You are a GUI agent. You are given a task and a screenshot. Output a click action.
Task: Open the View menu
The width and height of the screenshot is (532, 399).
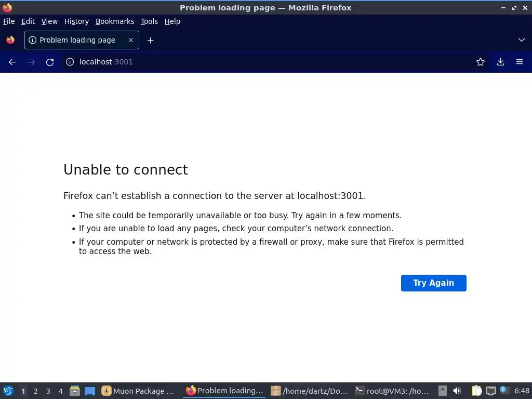tap(49, 21)
